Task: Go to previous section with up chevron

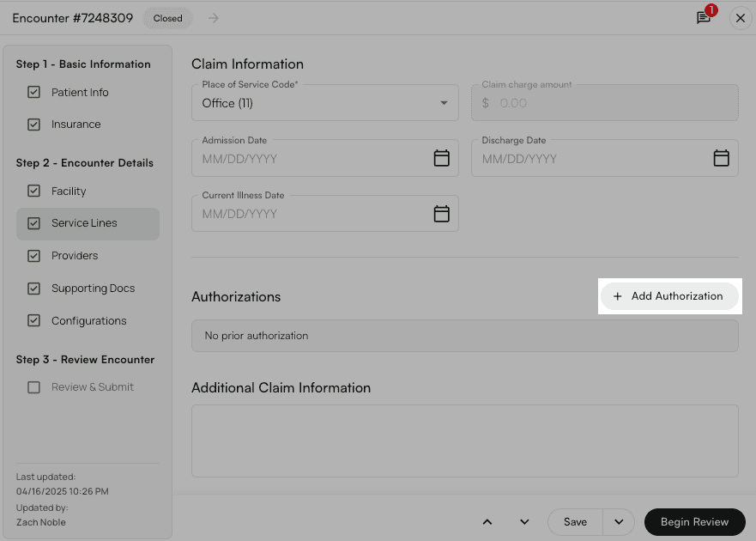Action: 487,522
